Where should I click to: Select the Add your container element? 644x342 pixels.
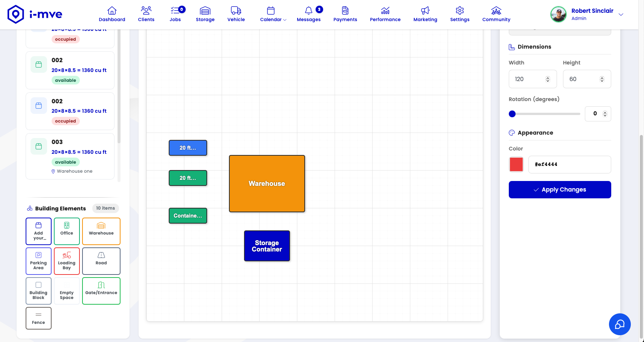click(x=38, y=231)
